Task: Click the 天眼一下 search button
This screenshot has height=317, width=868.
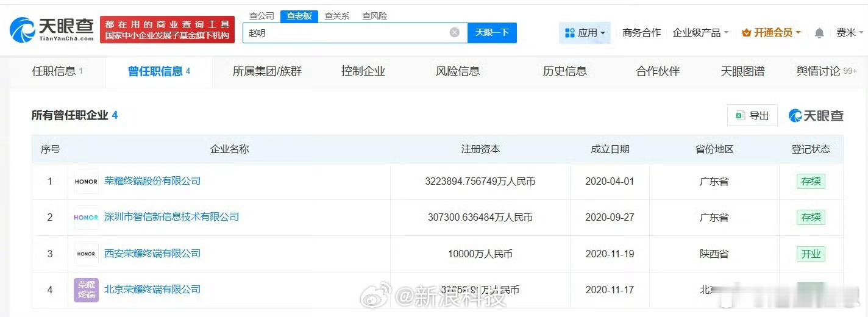Action: point(492,33)
